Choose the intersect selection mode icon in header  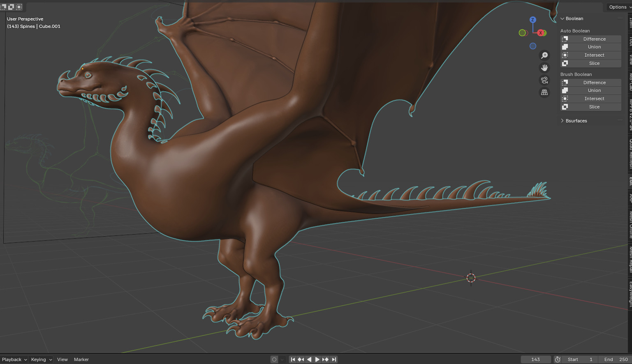[19, 7]
